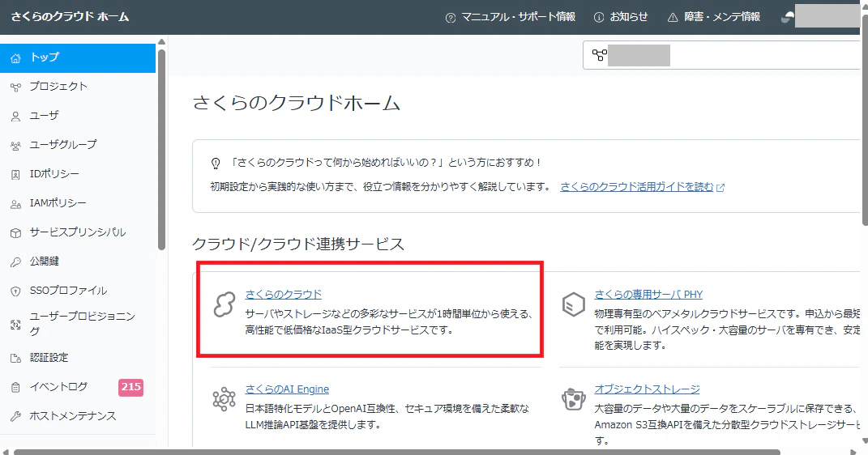Open the さくらのAI Engine link
Image resolution: width=868 pixels, height=455 pixels.
[287, 389]
